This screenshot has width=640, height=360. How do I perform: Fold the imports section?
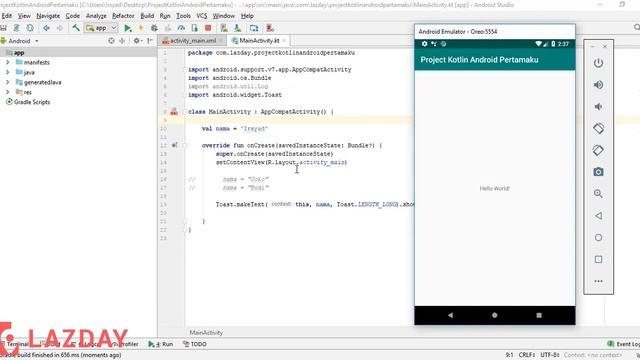185,69
